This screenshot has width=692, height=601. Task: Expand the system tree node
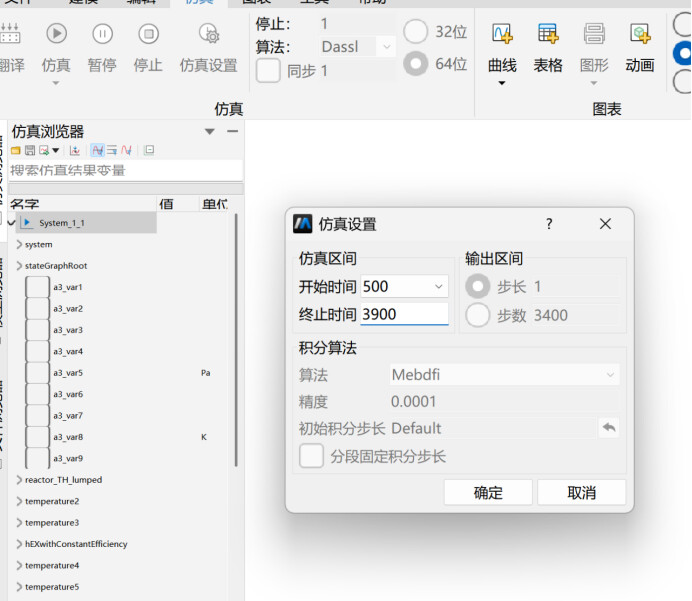[19, 244]
